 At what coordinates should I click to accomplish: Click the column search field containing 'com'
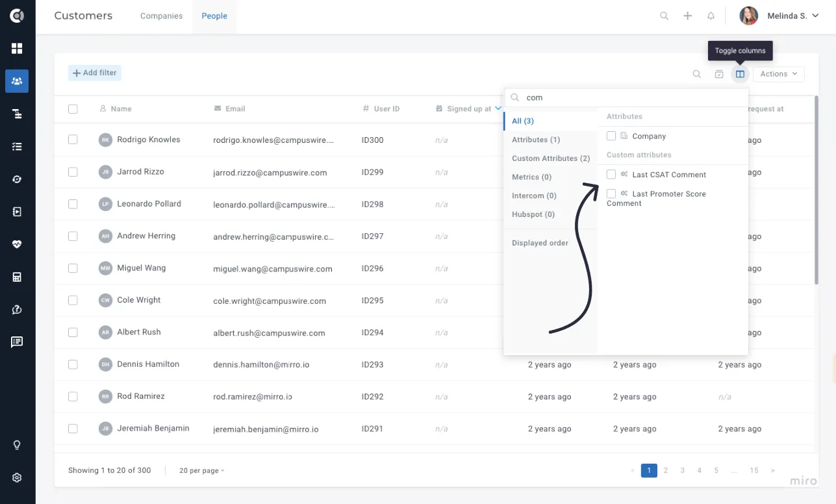(x=626, y=97)
